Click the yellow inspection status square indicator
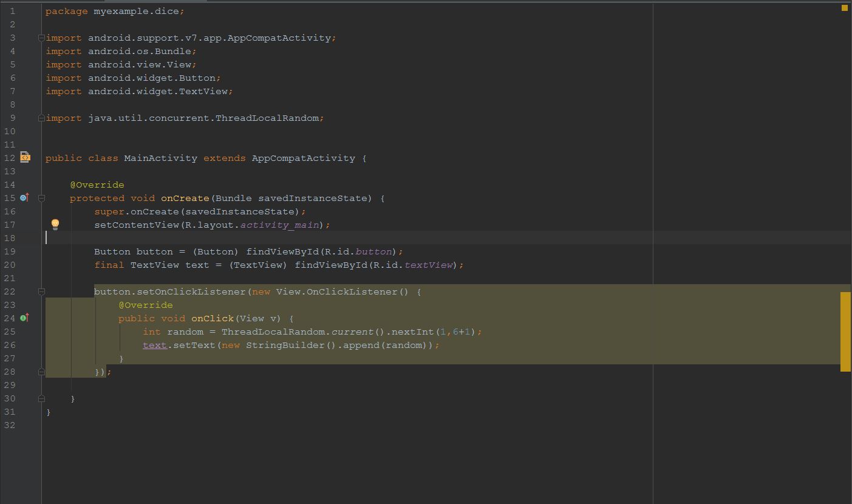The image size is (852, 504). [844, 8]
